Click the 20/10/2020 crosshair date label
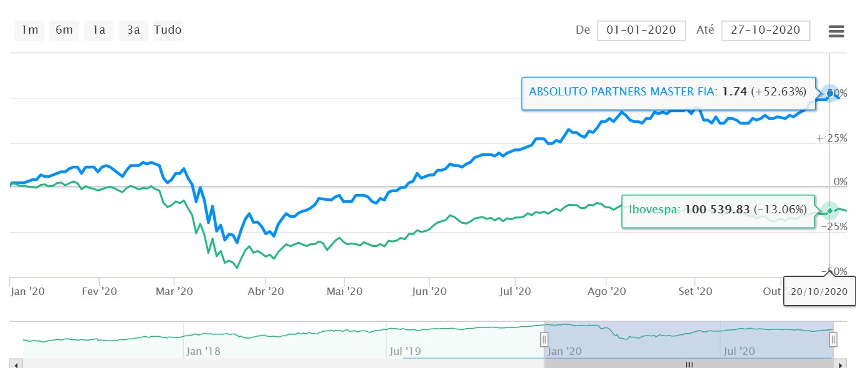868x368 pixels. point(819,291)
